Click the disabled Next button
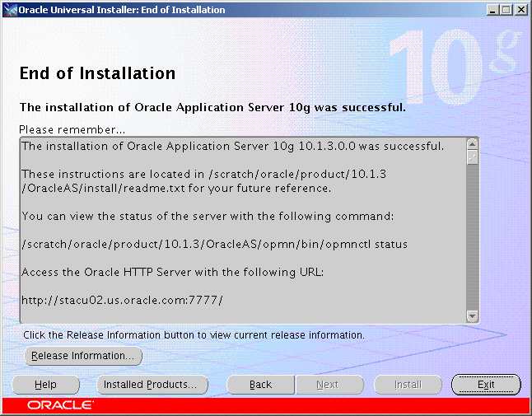This screenshot has width=532, height=416. pyautogui.click(x=329, y=385)
